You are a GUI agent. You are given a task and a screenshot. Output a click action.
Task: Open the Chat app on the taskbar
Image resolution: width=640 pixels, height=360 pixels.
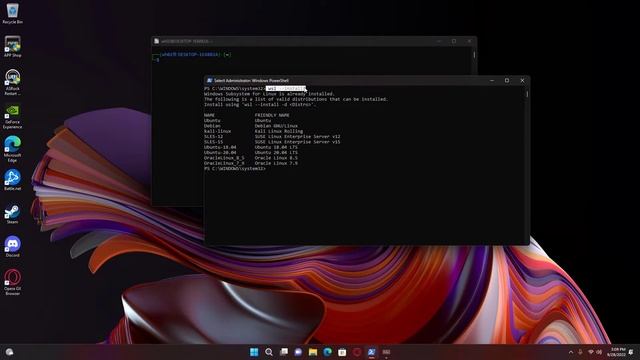(x=298, y=352)
